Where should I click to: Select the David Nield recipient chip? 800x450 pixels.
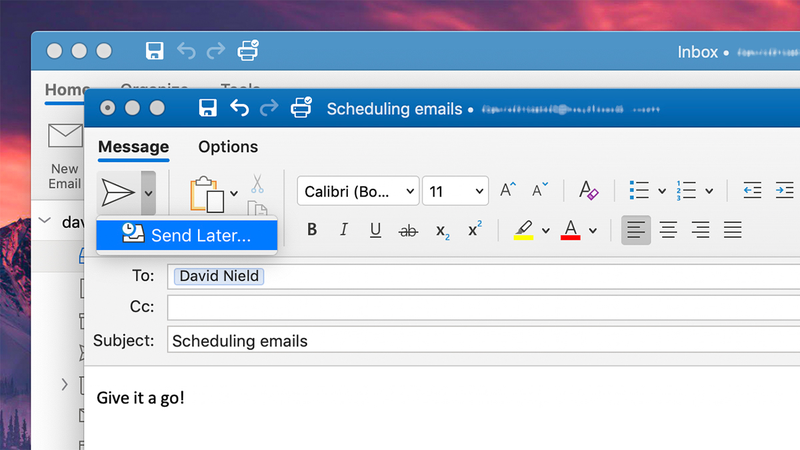tap(219, 276)
